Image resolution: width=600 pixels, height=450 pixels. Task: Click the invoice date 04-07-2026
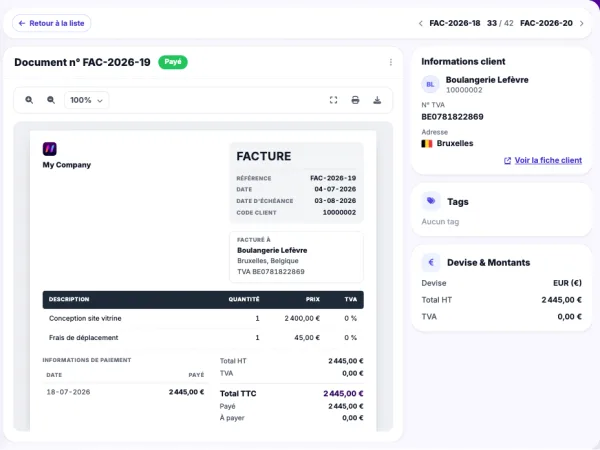(x=335, y=189)
